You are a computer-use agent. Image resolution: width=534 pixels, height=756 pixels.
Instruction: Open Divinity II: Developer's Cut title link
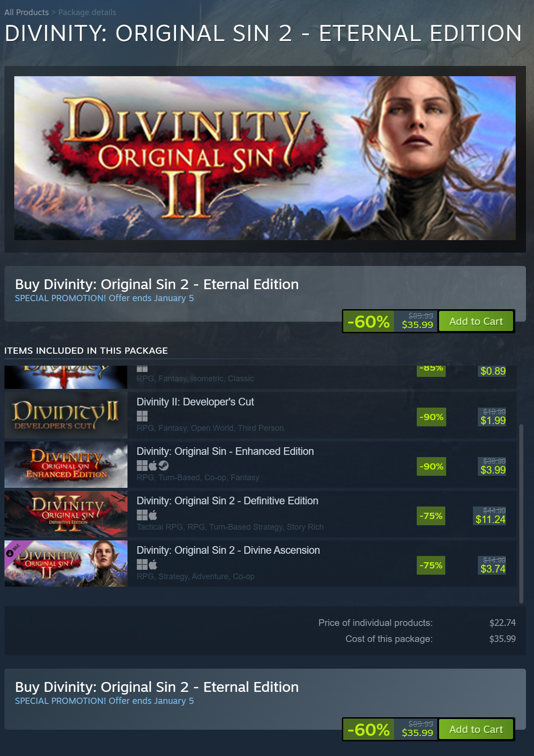[195, 402]
